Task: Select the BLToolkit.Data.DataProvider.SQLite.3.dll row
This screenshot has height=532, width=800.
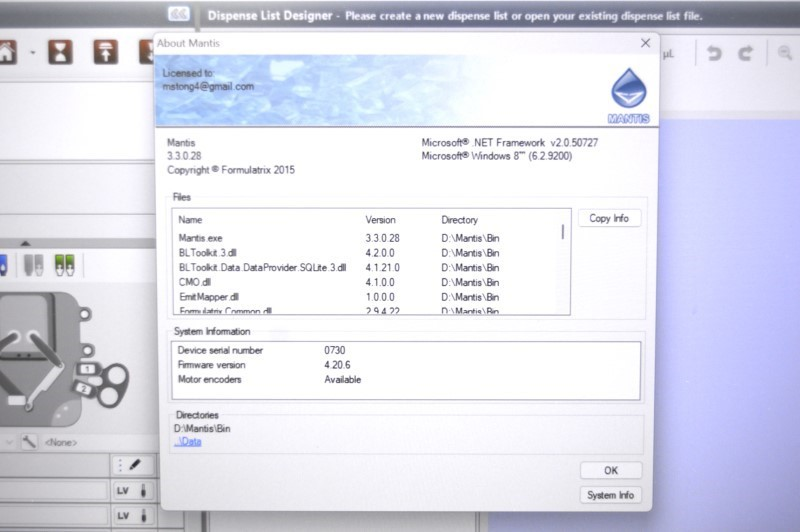Action: pos(371,268)
